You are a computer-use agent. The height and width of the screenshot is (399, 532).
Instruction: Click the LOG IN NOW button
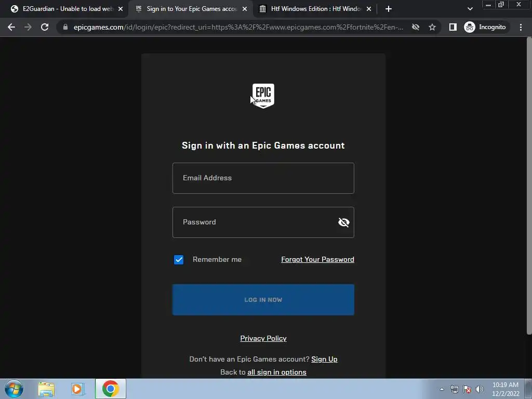click(263, 300)
